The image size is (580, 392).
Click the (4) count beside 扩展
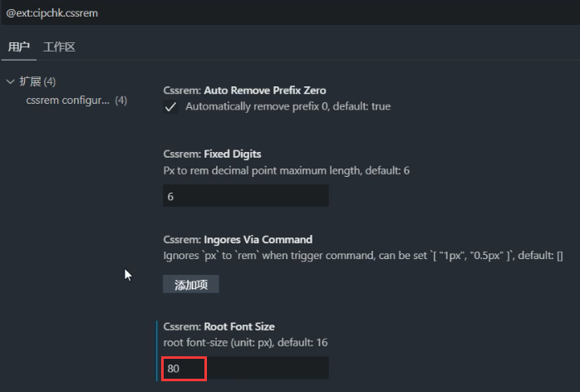tap(49, 81)
